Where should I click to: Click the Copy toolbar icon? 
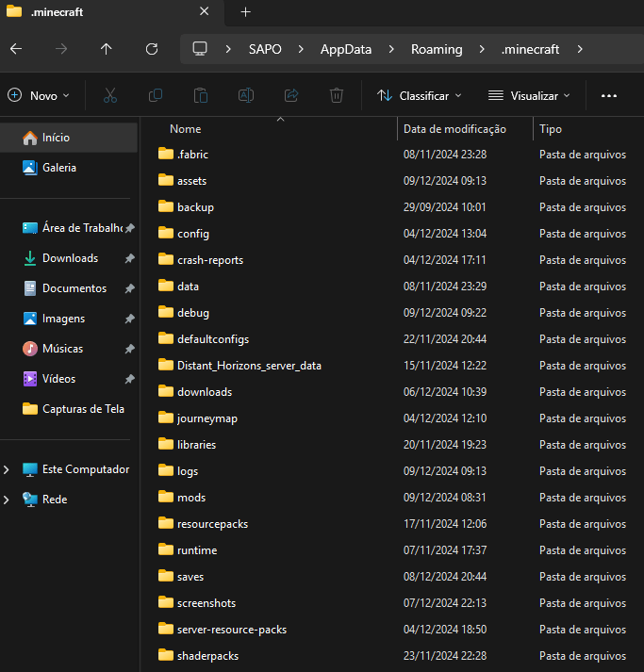156,95
